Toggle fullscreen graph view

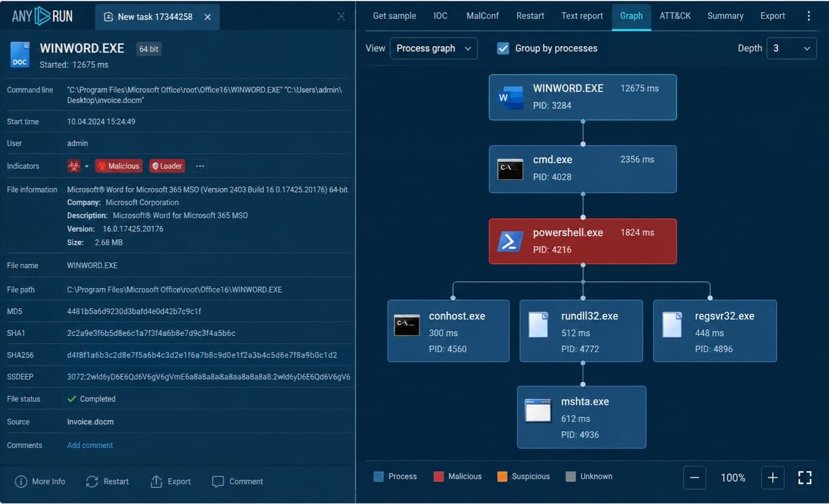point(805,478)
